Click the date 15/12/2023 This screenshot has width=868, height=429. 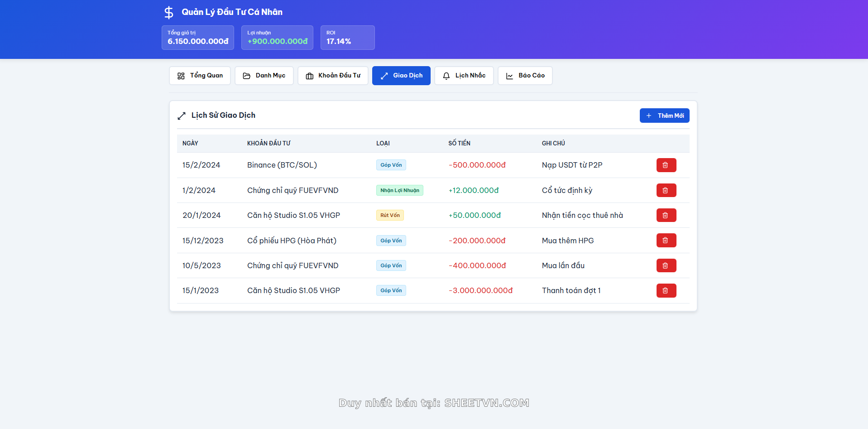(x=203, y=241)
